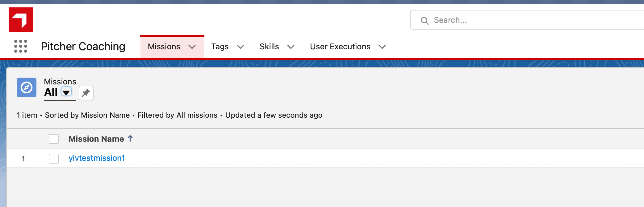Tick the select-all rows checkbox
The image size is (644, 207).
click(x=54, y=139)
